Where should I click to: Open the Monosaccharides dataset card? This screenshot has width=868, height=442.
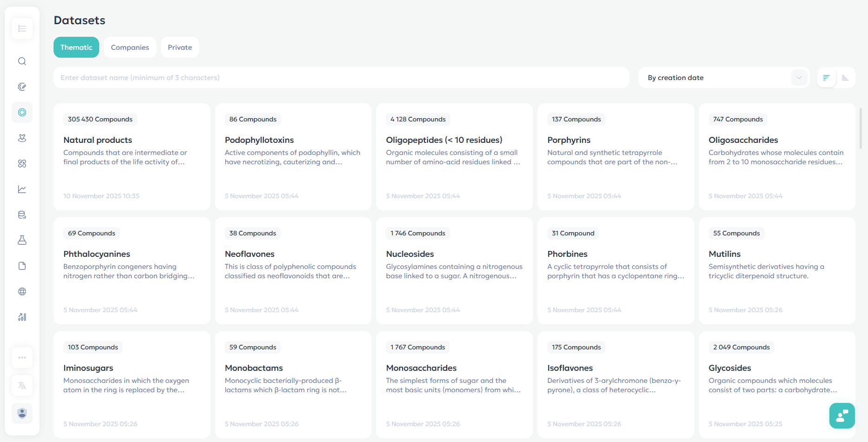coord(454,385)
